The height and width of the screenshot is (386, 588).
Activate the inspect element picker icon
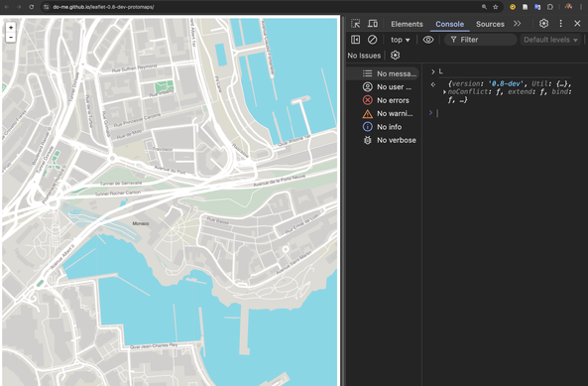(x=356, y=24)
